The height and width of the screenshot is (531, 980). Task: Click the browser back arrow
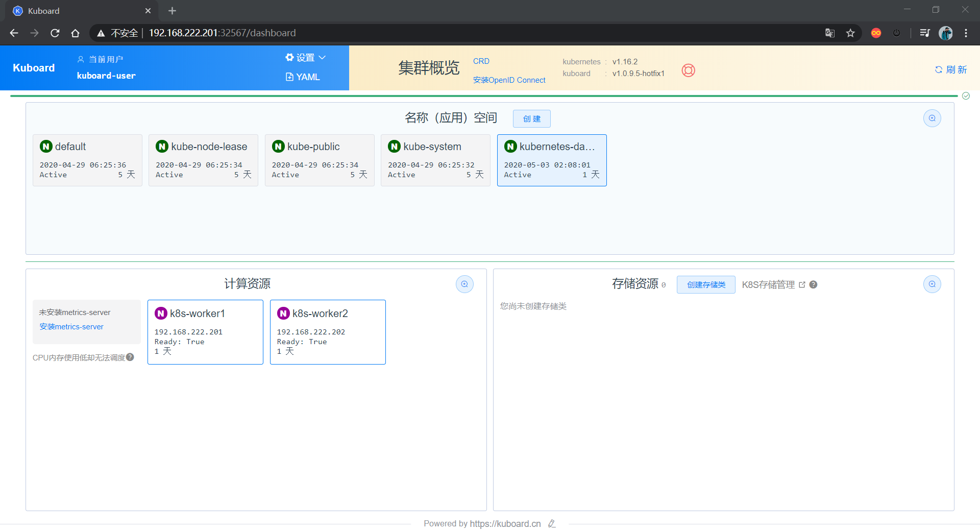14,33
